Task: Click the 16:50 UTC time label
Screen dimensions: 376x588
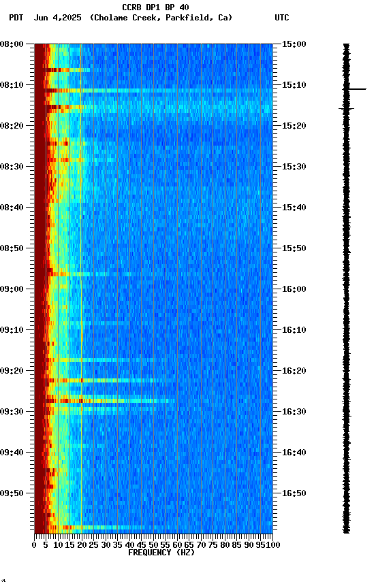Action: (294, 493)
